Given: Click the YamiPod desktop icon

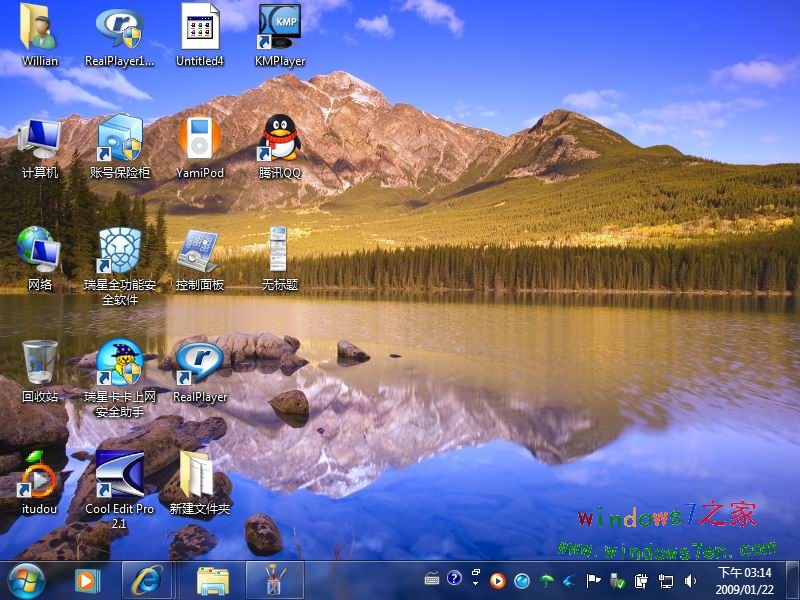Looking at the screenshot, I should 200,139.
